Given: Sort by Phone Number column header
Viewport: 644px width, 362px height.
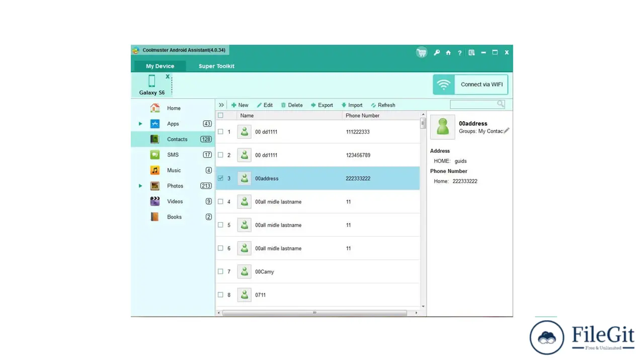Looking at the screenshot, I should pyautogui.click(x=381, y=116).
